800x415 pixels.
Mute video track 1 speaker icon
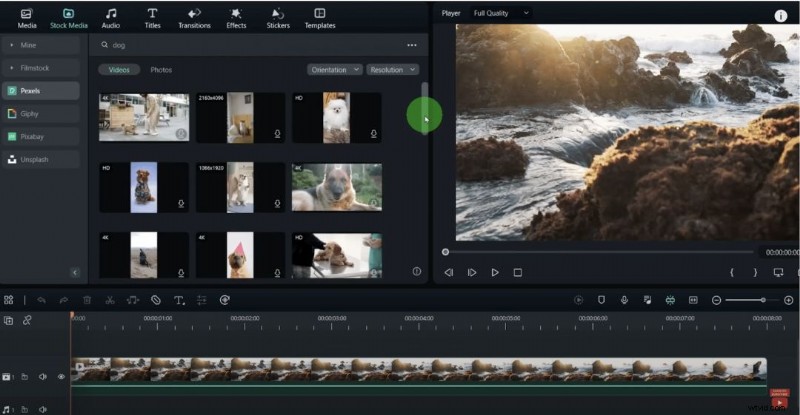pyautogui.click(x=43, y=377)
